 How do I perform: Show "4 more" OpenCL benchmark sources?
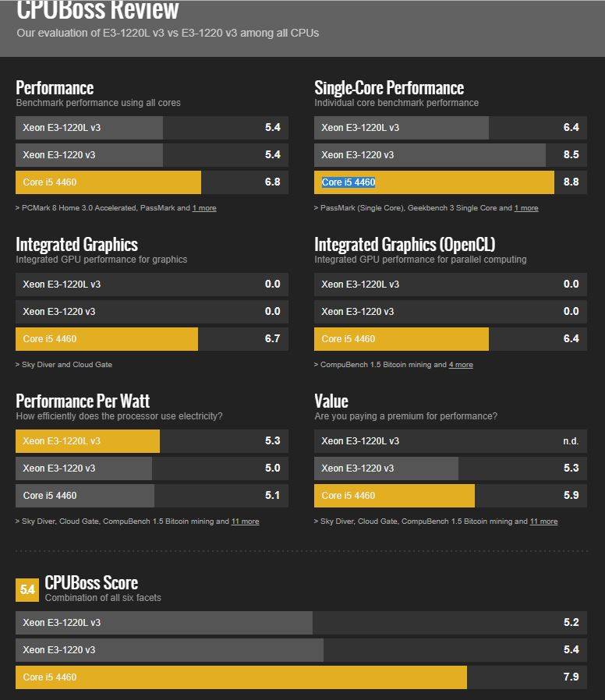461,365
